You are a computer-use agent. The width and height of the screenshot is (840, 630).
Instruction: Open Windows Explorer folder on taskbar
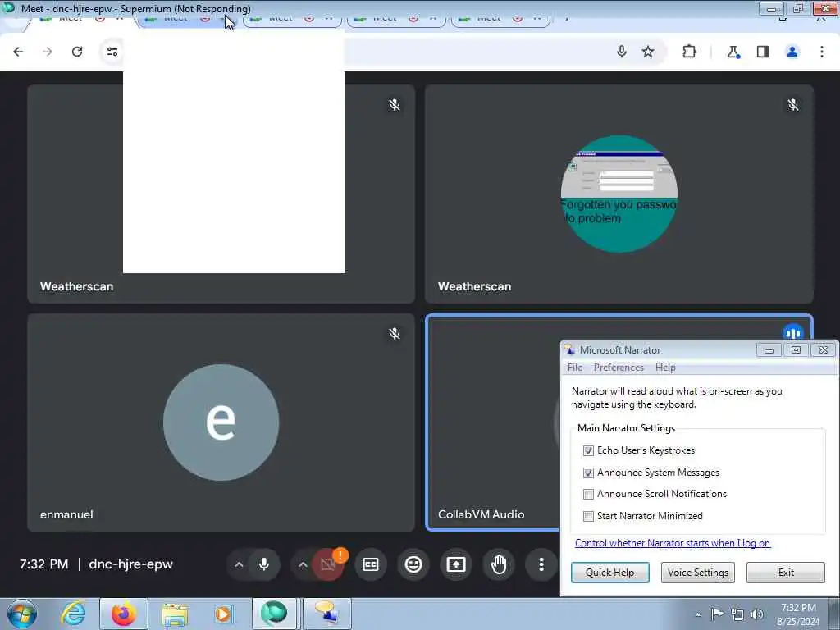point(175,614)
